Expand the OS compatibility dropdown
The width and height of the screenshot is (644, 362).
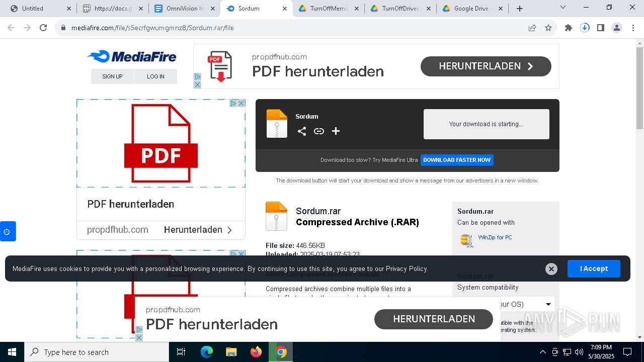(548, 304)
